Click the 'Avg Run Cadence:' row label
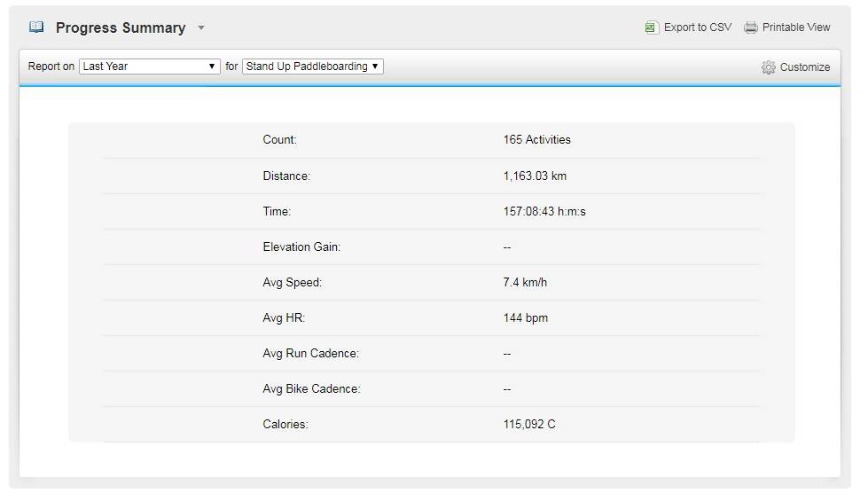The height and width of the screenshot is (501, 868). tap(310, 353)
